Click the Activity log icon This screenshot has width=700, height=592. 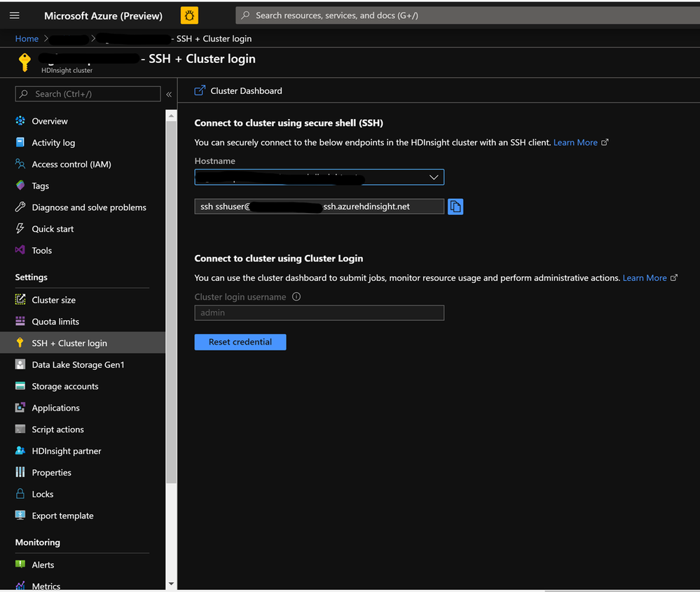pos(20,142)
